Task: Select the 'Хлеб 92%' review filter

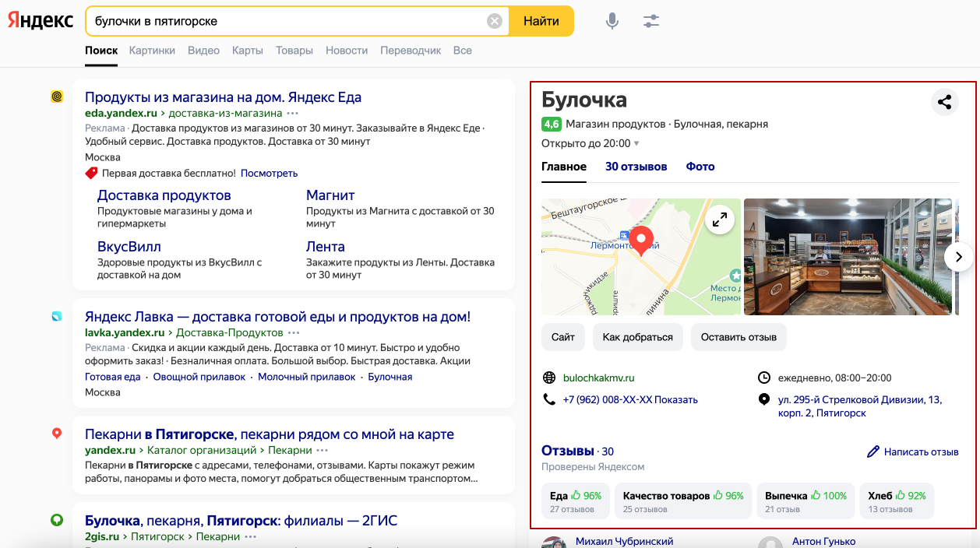Action: tap(896, 501)
